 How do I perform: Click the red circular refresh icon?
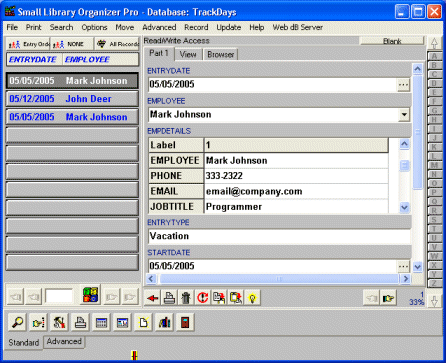pyautogui.click(x=203, y=298)
